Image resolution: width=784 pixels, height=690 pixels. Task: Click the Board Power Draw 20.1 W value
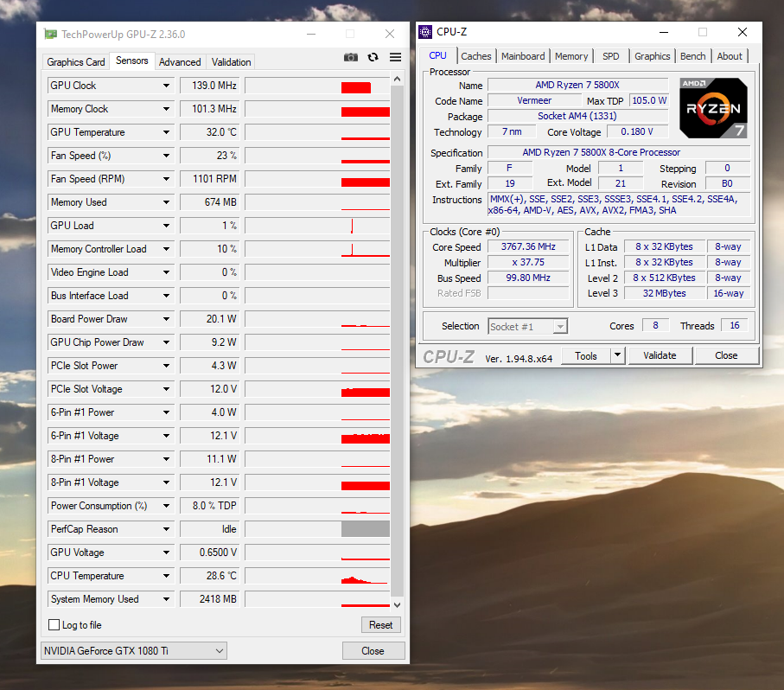point(209,319)
